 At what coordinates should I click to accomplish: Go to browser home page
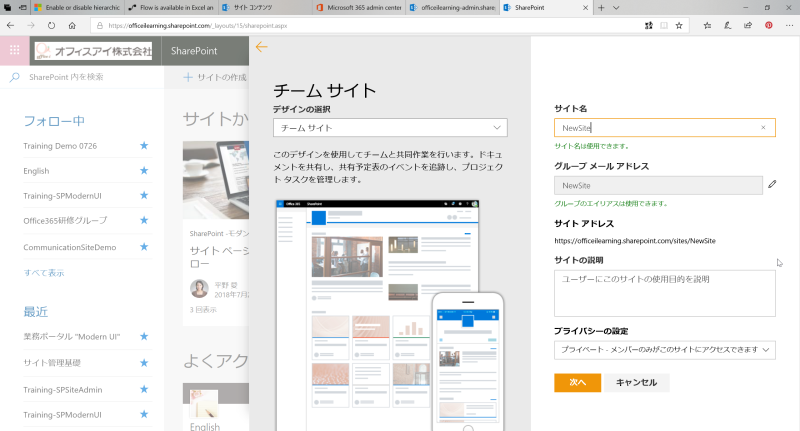(72, 26)
